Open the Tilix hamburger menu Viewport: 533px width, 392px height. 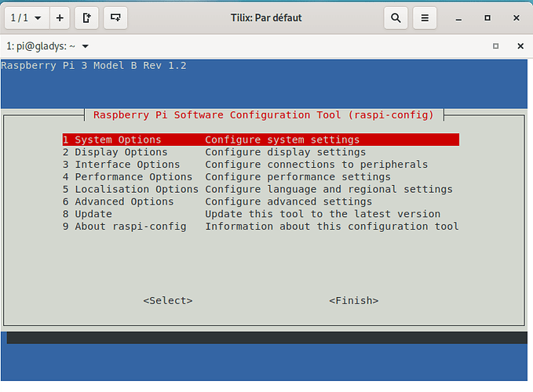click(x=425, y=18)
